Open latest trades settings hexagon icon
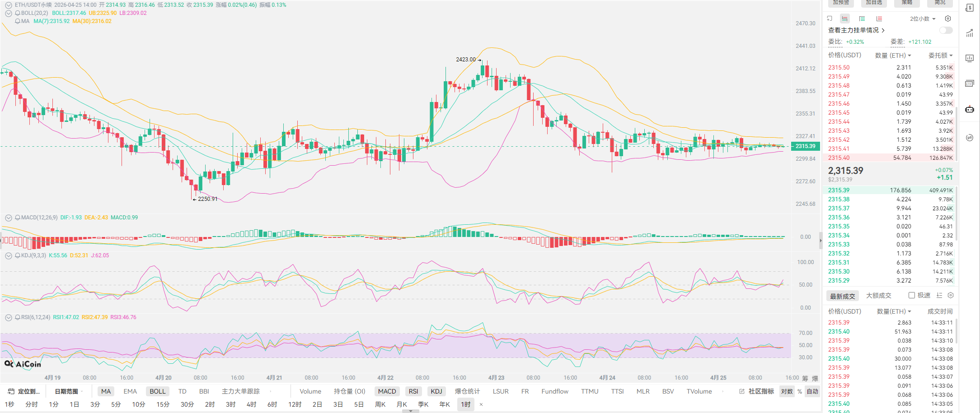 (951, 295)
